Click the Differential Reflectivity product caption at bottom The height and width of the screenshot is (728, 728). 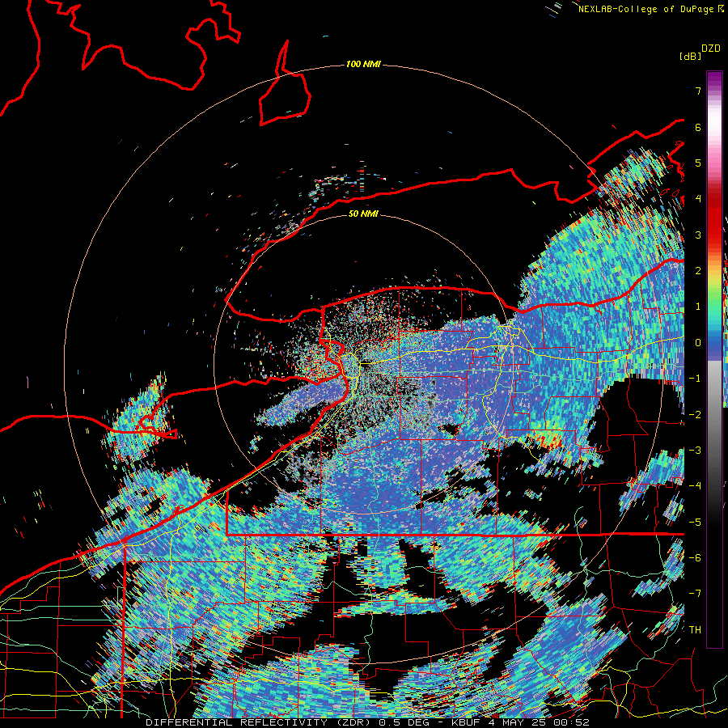pos(367,722)
